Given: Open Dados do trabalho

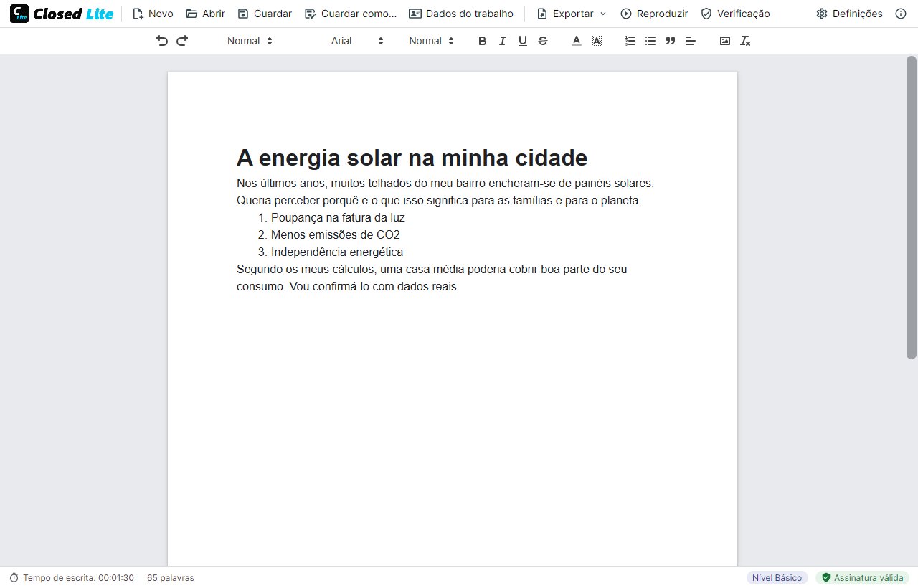Looking at the screenshot, I should pyautogui.click(x=461, y=14).
